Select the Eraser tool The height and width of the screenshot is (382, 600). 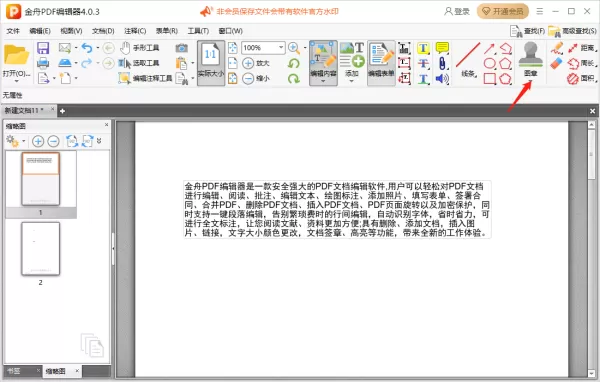(x=557, y=63)
